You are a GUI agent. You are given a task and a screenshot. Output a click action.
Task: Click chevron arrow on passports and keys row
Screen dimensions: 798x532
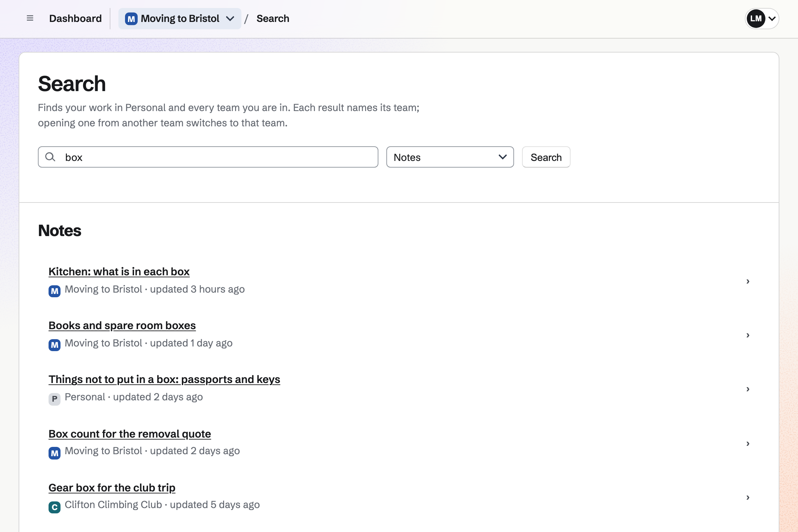[x=748, y=389]
